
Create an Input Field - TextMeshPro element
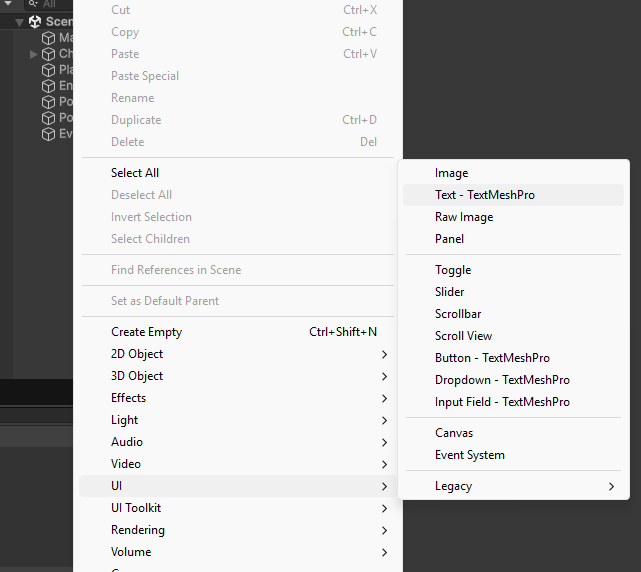click(x=513, y=403)
